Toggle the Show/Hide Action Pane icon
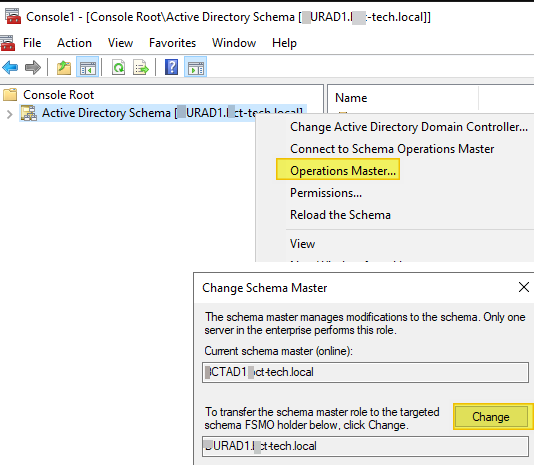This screenshot has width=534, height=465. tap(195, 67)
